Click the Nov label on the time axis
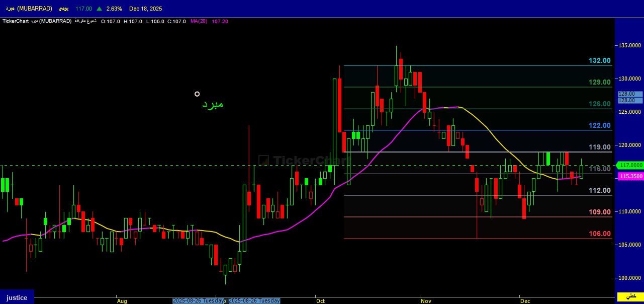 coord(426,301)
